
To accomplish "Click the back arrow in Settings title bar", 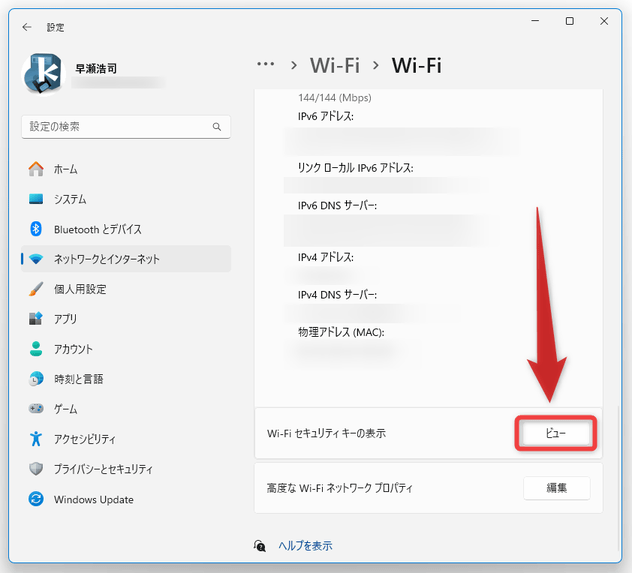I will (x=27, y=27).
